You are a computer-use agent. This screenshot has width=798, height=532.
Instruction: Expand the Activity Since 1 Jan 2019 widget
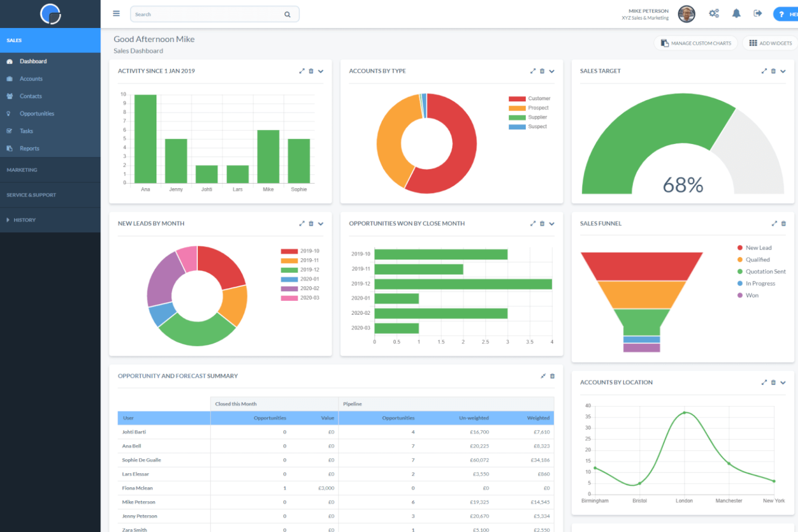click(302, 71)
